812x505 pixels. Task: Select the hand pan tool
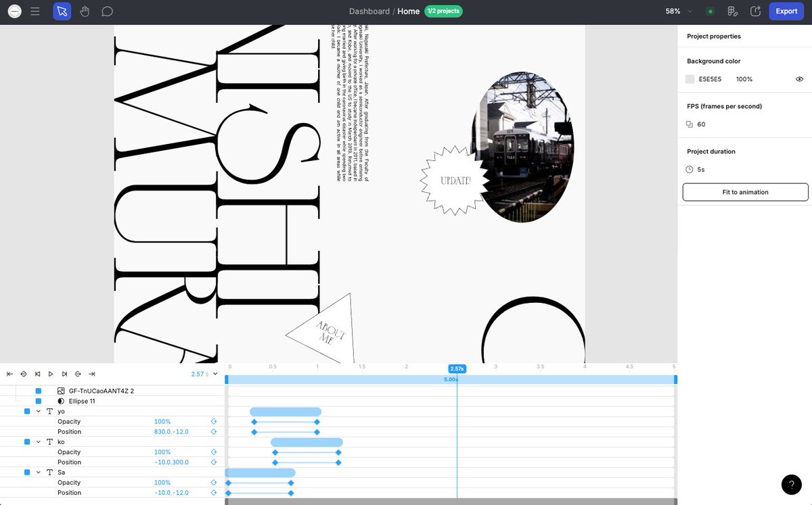[x=85, y=11]
